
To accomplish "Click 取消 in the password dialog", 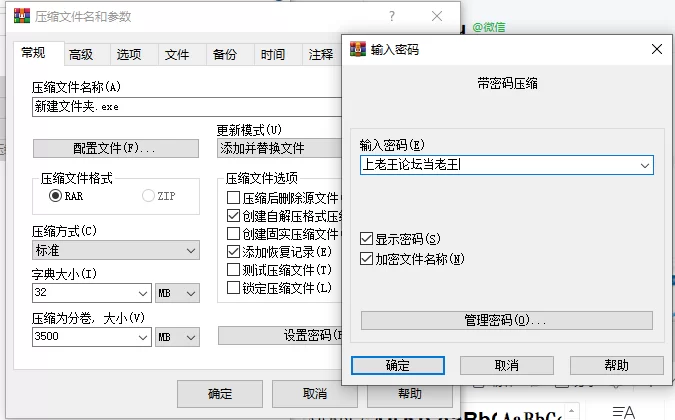I will 507,365.
